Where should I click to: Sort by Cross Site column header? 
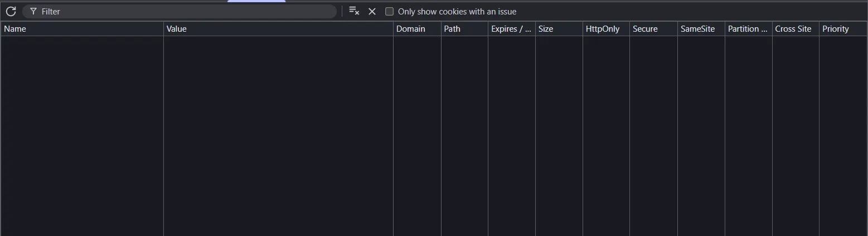coord(796,29)
